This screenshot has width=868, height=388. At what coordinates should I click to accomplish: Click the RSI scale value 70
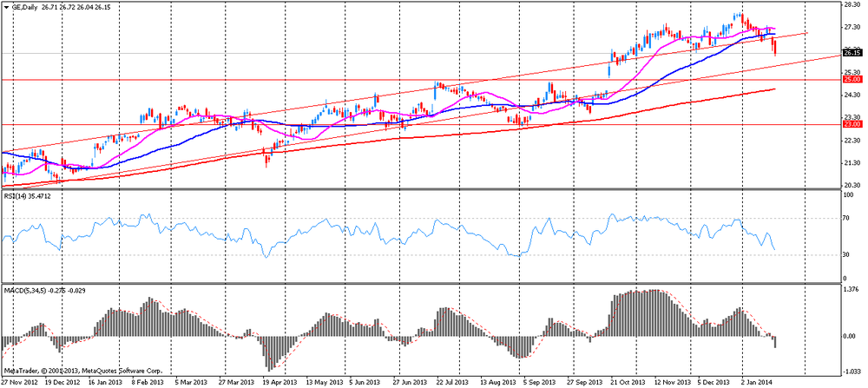coord(847,219)
